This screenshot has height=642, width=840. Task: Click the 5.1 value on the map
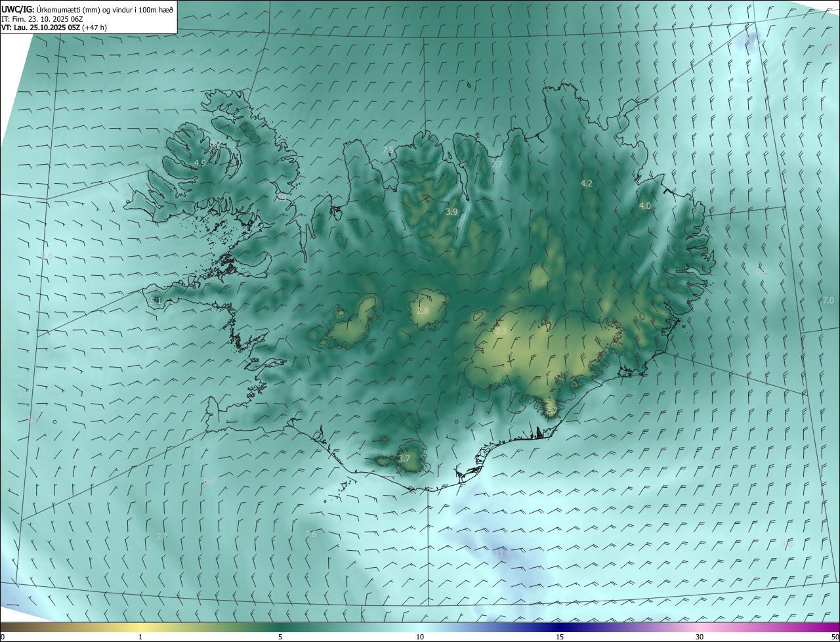pyautogui.click(x=156, y=301)
